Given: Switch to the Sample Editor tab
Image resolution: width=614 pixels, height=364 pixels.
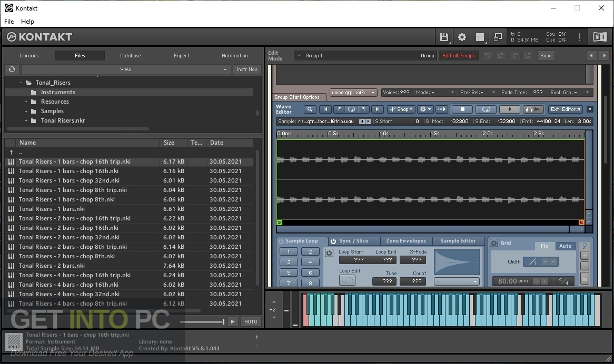Looking at the screenshot, I should 458,241.
